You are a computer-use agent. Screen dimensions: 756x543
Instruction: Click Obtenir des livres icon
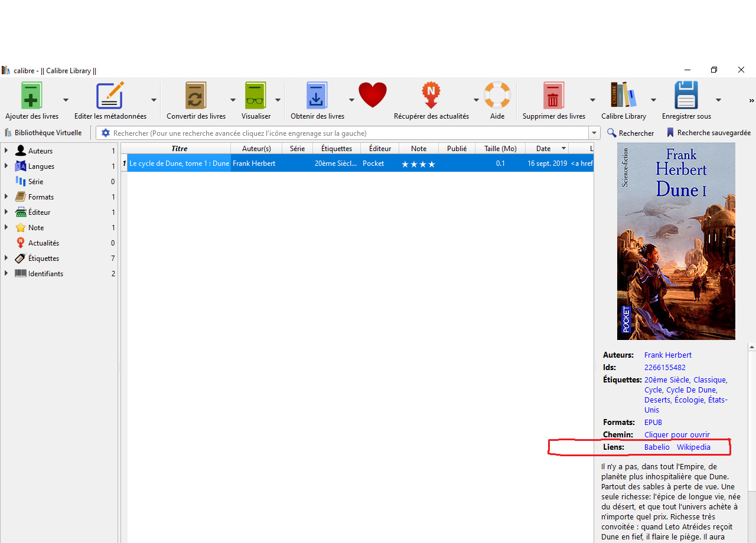pos(317,95)
